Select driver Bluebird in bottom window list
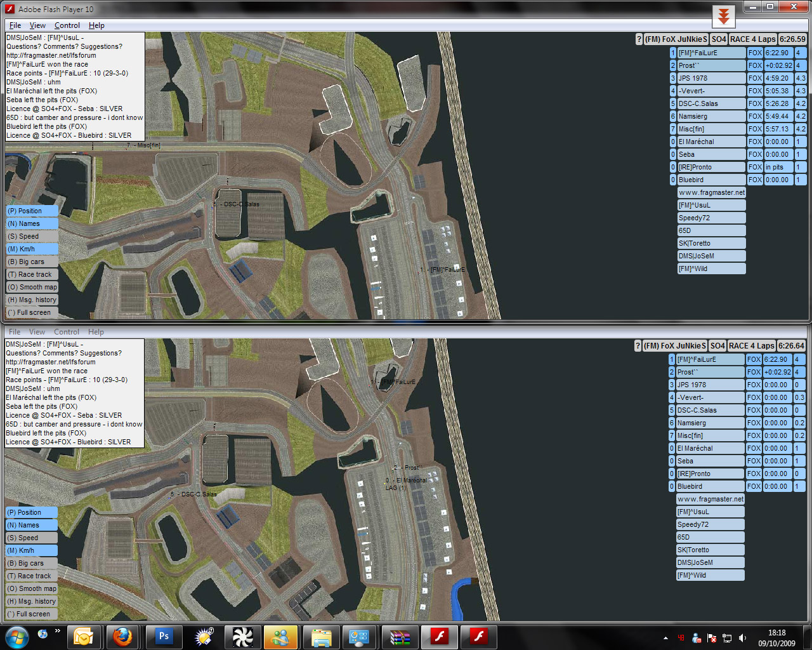Image resolution: width=812 pixels, height=650 pixels. coord(710,486)
